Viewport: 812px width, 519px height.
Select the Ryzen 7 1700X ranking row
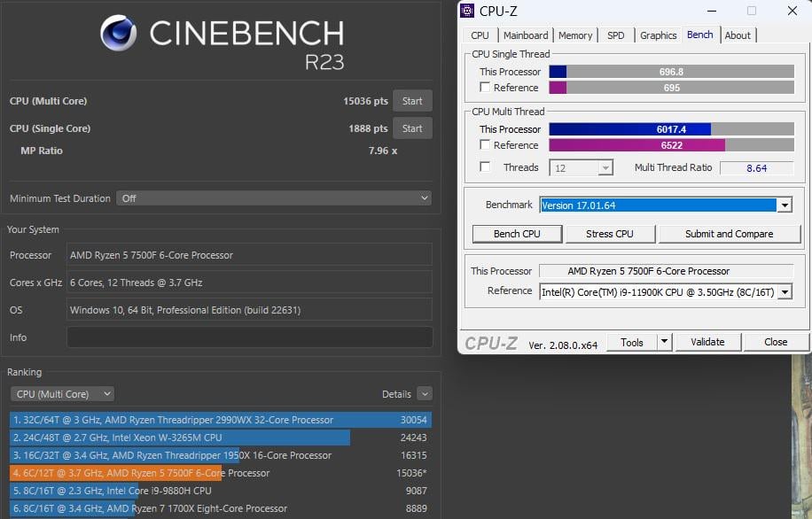(x=221, y=508)
